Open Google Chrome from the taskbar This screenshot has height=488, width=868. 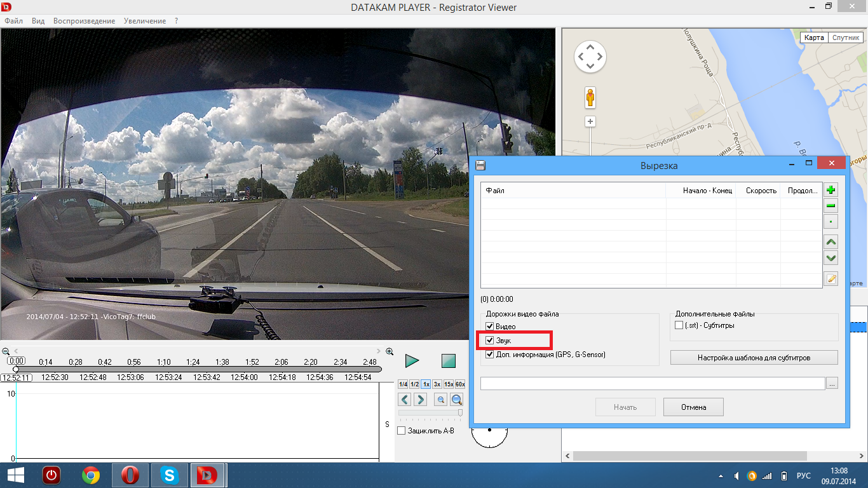[91, 475]
